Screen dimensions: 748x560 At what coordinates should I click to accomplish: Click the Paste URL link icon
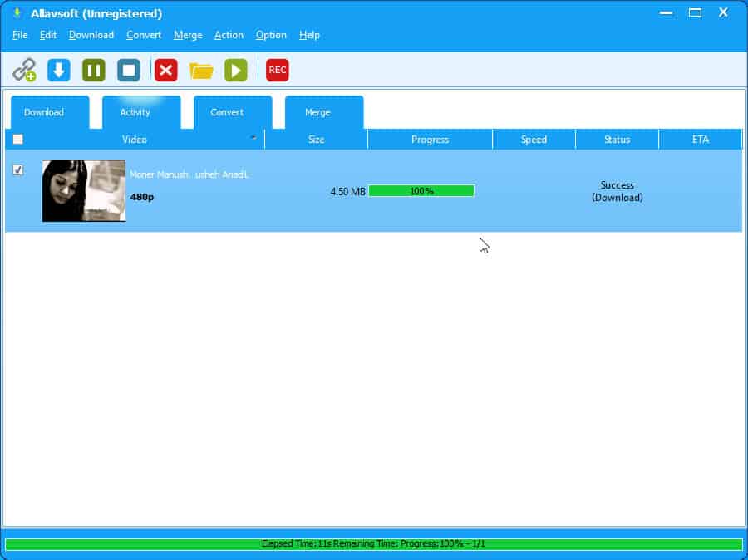coord(24,70)
